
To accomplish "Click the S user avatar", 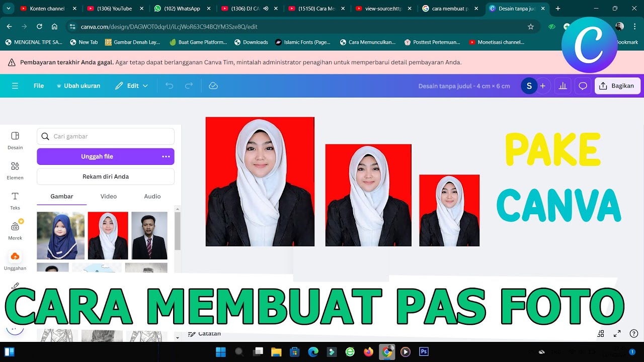I will point(529,86).
